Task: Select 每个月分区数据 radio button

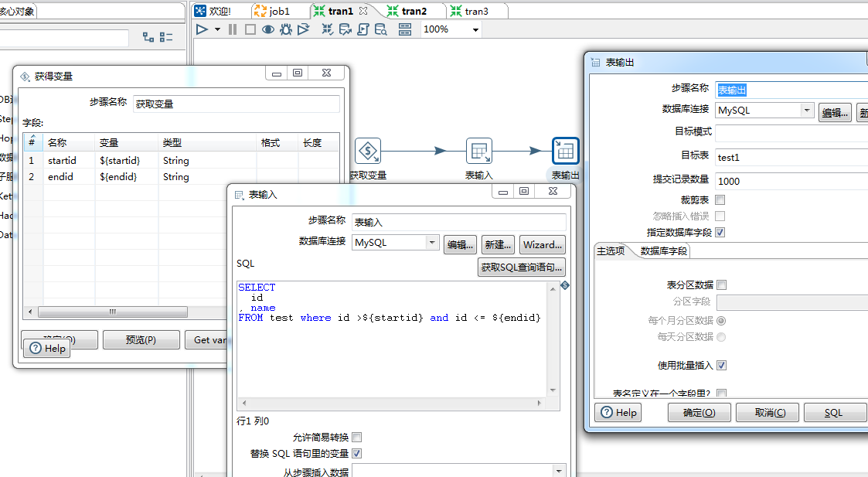Action: [721, 320]
